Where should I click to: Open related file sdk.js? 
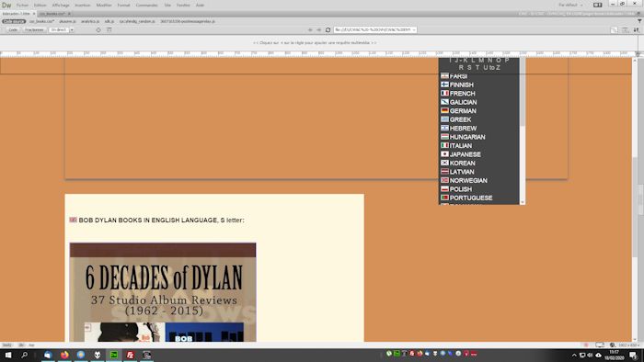109,21
